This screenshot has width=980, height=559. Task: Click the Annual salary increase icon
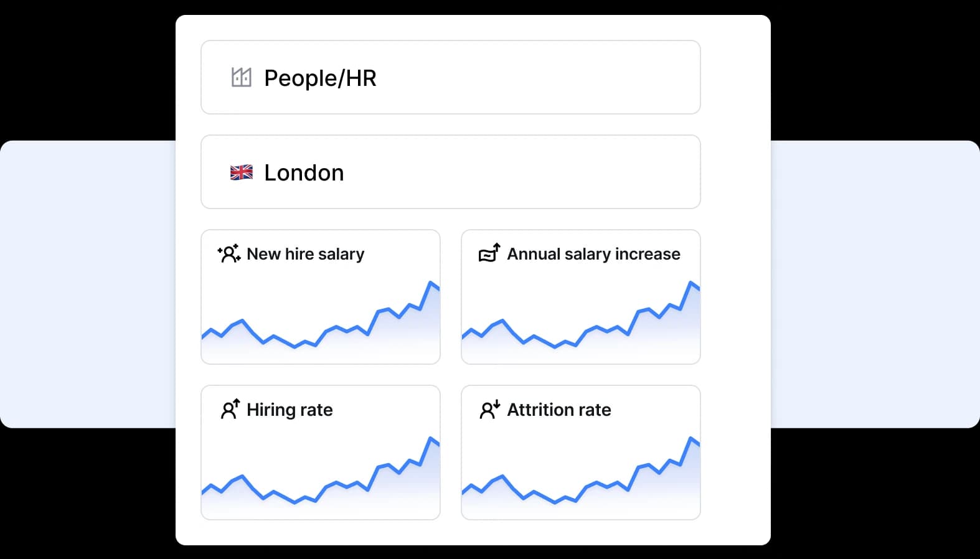pos(489,253)
